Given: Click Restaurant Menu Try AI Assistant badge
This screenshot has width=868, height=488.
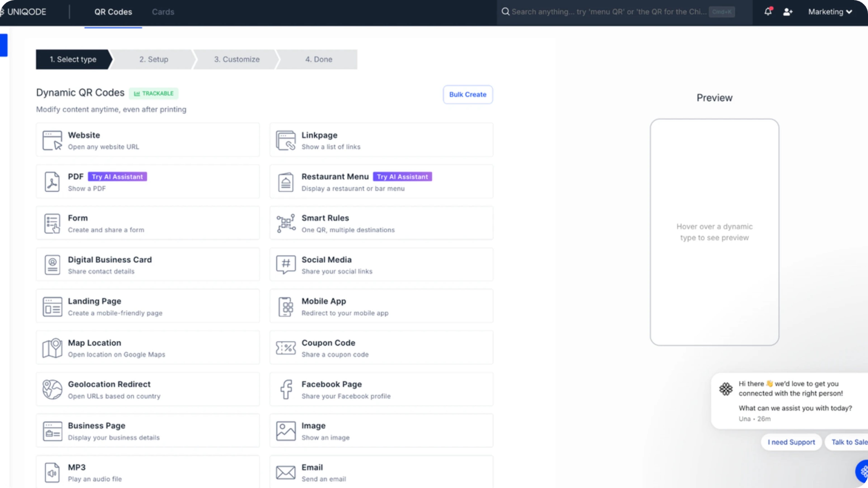Looking at the screenshot, I should tap(402, 177).
